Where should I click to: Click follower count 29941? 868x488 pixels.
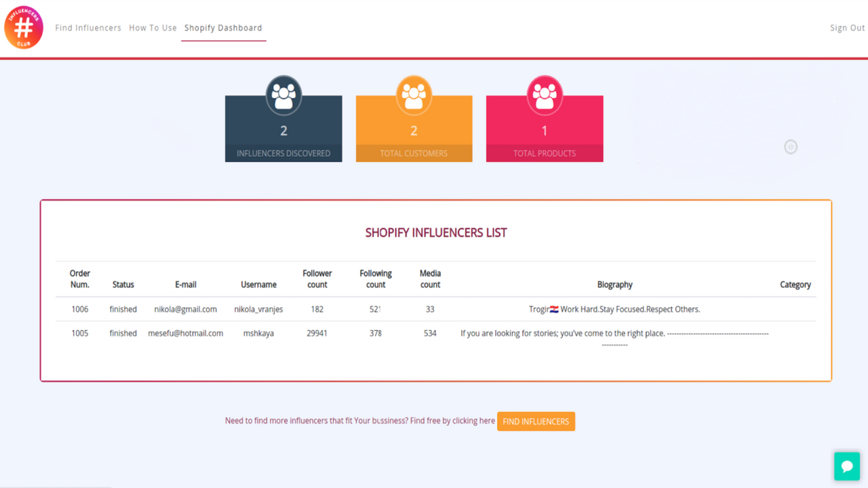[317, 333]
